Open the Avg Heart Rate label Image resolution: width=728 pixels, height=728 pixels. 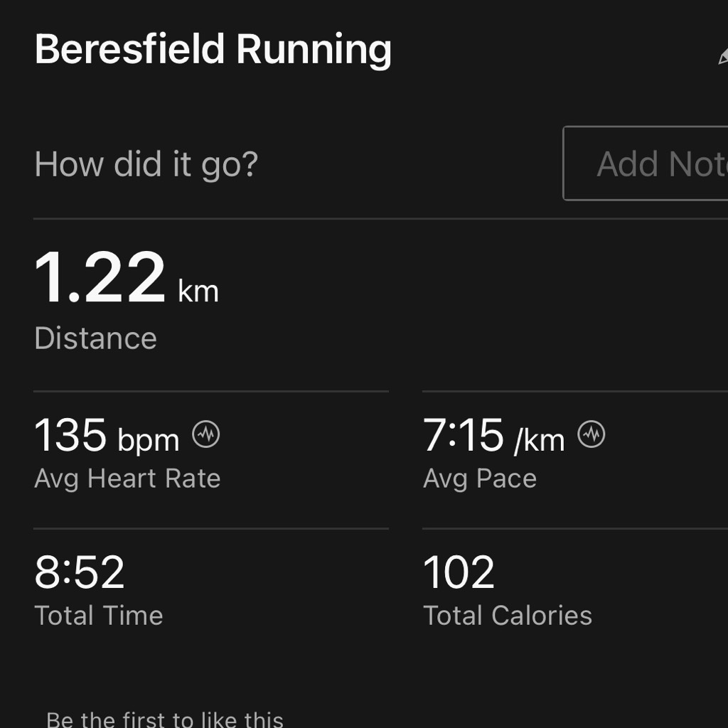point(127,478)
